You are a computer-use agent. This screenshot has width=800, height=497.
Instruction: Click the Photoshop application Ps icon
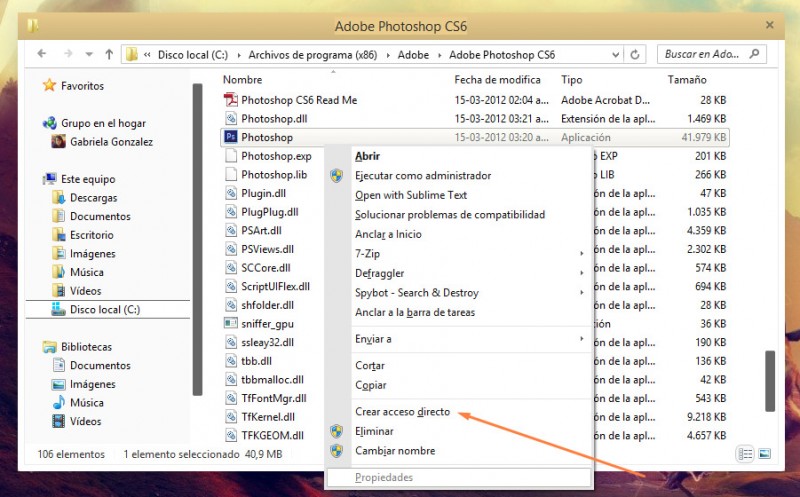(x=231, y=137)
